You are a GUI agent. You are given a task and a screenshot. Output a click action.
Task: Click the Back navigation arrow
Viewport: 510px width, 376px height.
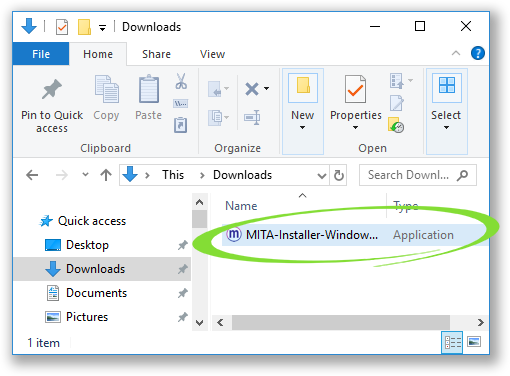point(32,175)
